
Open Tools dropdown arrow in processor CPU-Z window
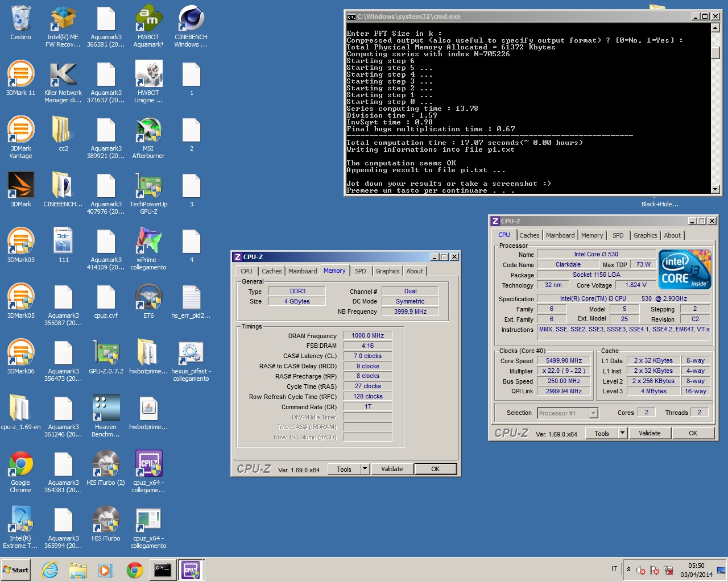coord(622,433)
